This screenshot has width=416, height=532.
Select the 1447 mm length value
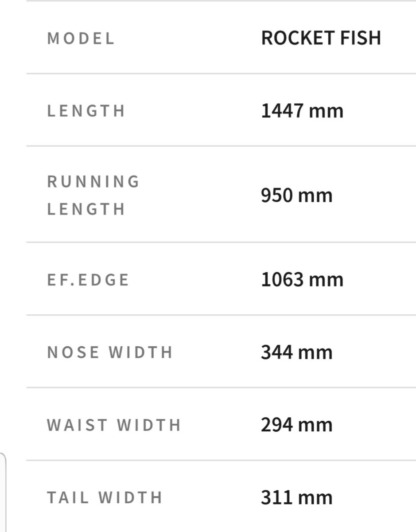(x=302, y=110)
